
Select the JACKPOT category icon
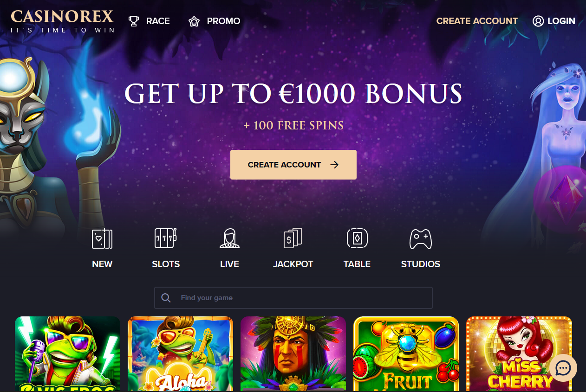293,238
